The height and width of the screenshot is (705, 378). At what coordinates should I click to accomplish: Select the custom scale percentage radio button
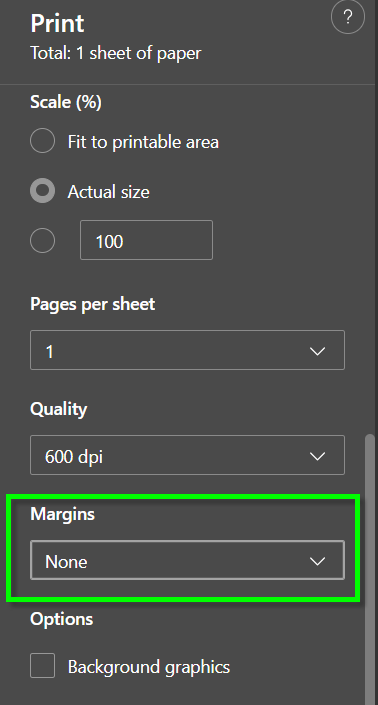tap(43, 241)
